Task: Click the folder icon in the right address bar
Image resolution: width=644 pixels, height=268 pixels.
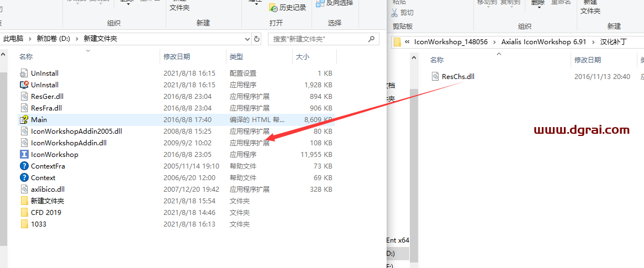Action: pyautogui.click(x=397, y=41)
